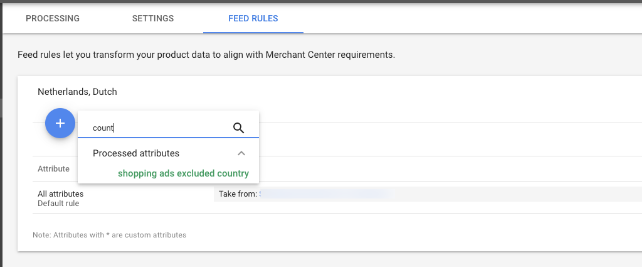644x267 pixels.
Task: Open the Settings tab
Action: tap(153, 18)
